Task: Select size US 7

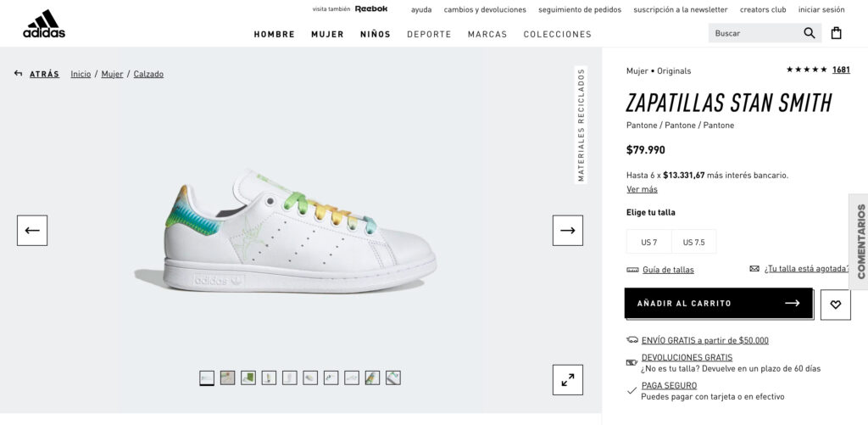Action: click(x=648, y=242)
